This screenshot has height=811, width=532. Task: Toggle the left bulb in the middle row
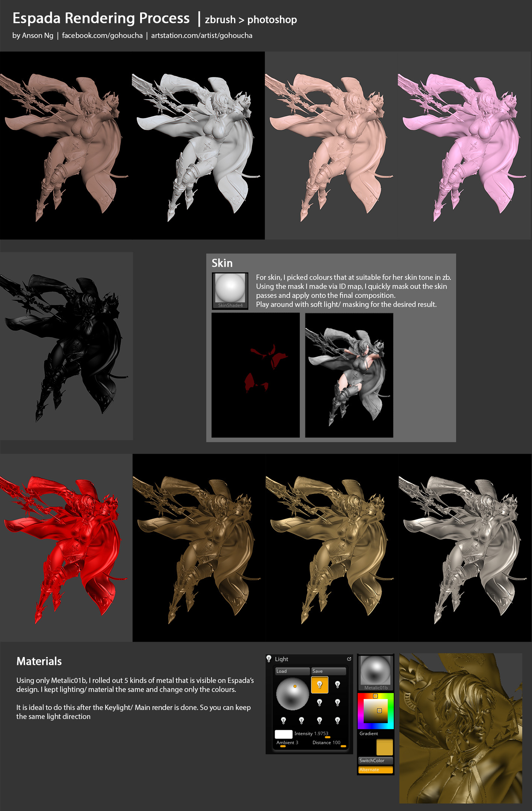point(319,702)
